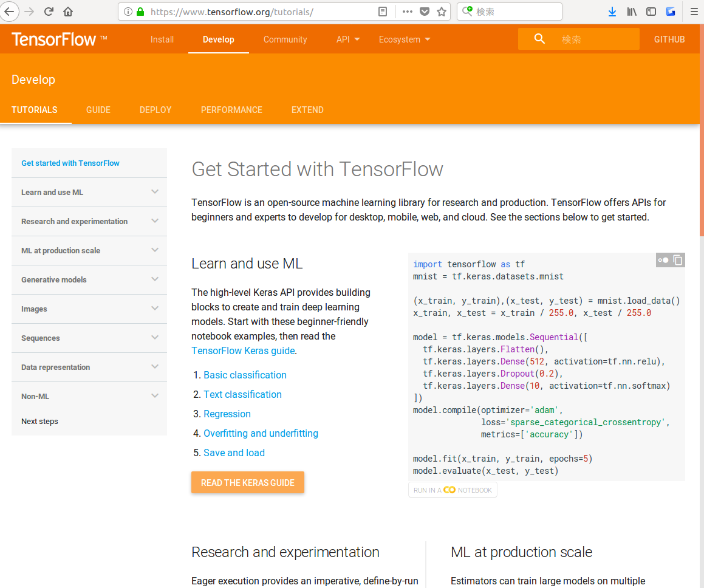Viewport: 704px width, 588px height.
Task: Select Get started with TensorFlow in sidebar
Action: coord(70,163)
